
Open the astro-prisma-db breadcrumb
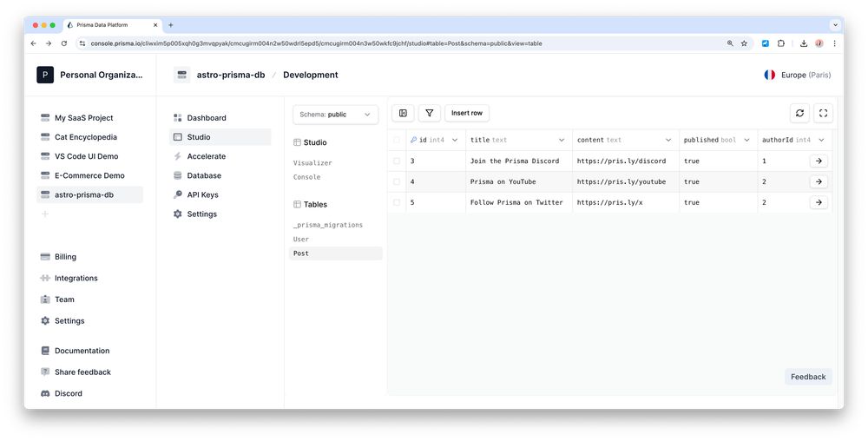point(231,75)
